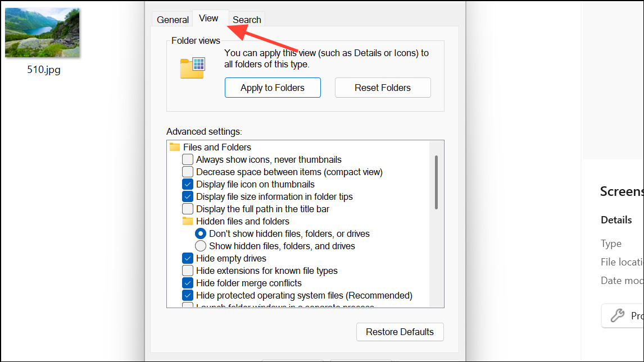The height and width of the screenshot is (362, 644).
Task: Uncheck Hide empty drives
Action: click(x=188, y=258)
